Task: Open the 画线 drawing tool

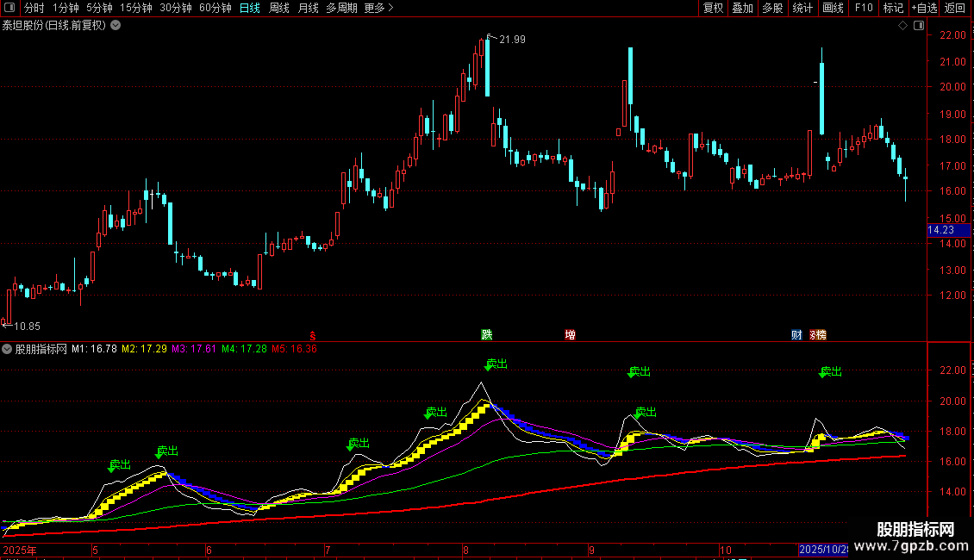Action: [x=833, y=8]
